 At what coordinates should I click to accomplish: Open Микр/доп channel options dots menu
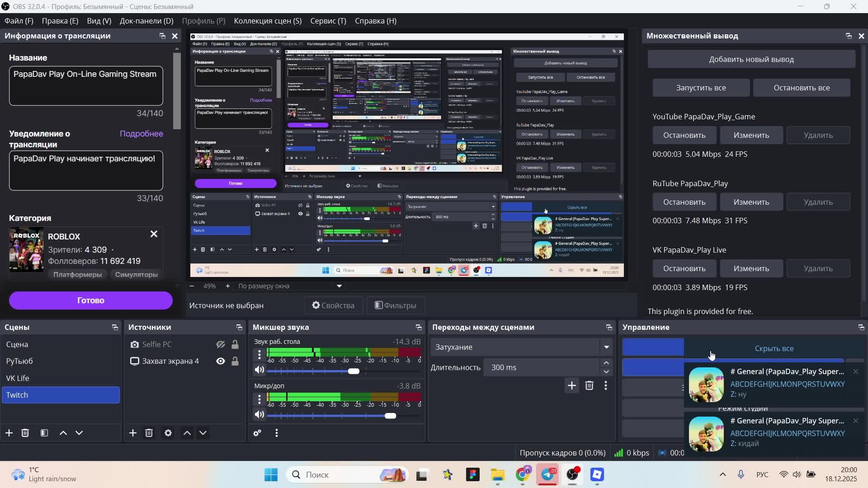click(259, 399)
